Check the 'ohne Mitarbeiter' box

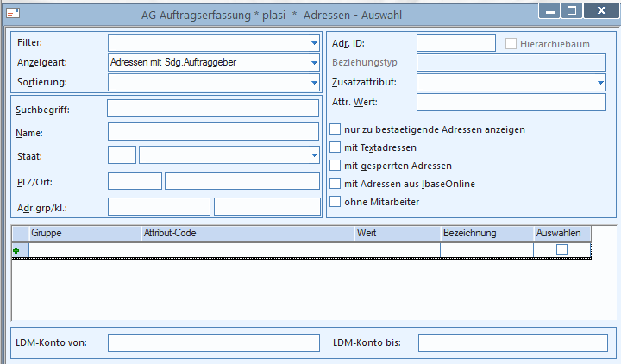click(x=335, y=202)
